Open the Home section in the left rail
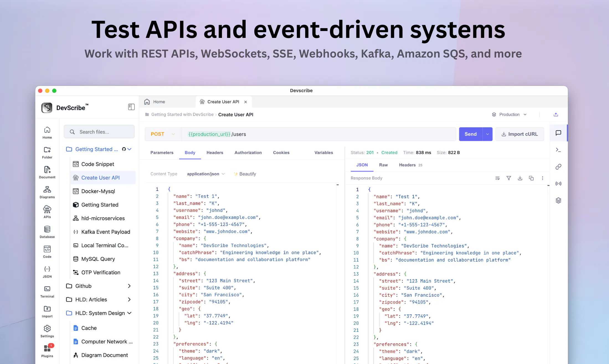Viewport: 609px width, 364px height. tap(47, 133)
